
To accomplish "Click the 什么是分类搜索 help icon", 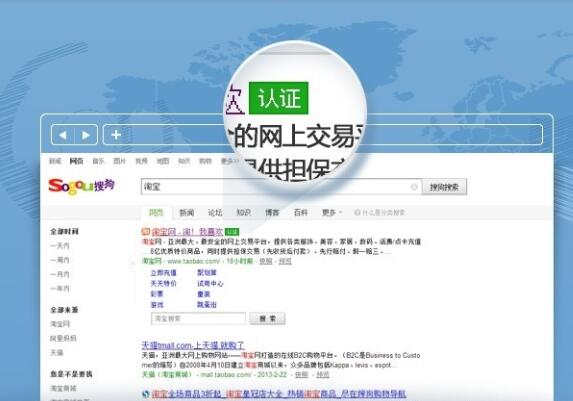I will coord(357,212).
